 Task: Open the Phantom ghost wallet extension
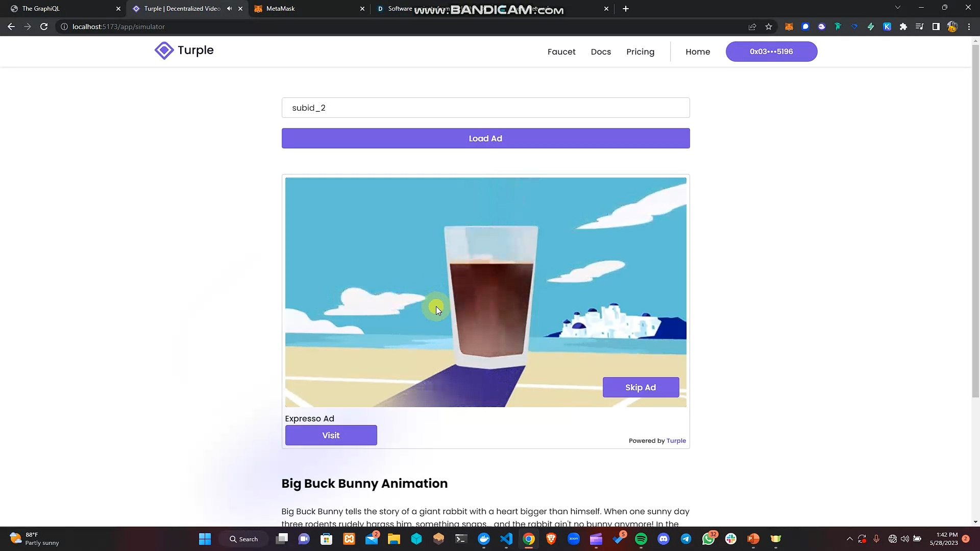pos(821,27)
